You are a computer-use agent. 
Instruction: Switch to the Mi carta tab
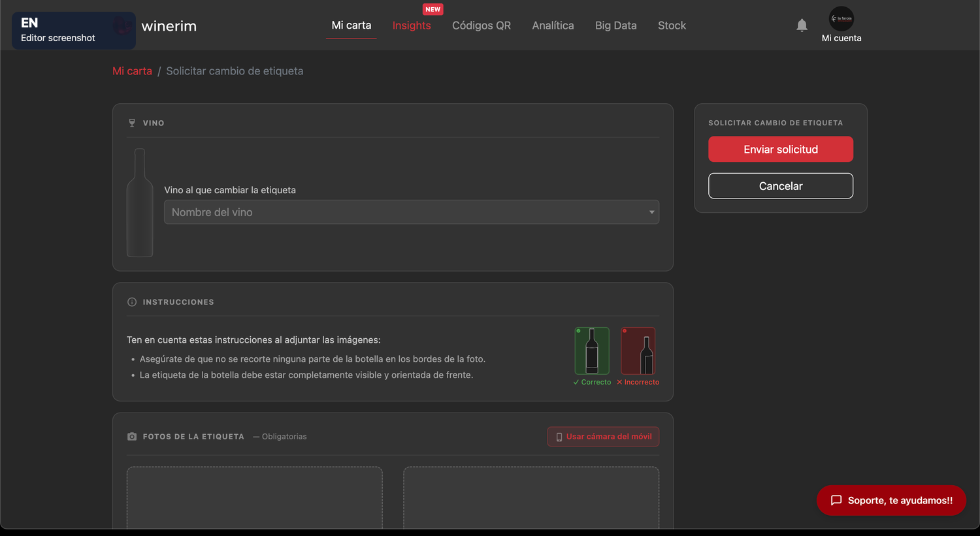(x=351, y=25)
